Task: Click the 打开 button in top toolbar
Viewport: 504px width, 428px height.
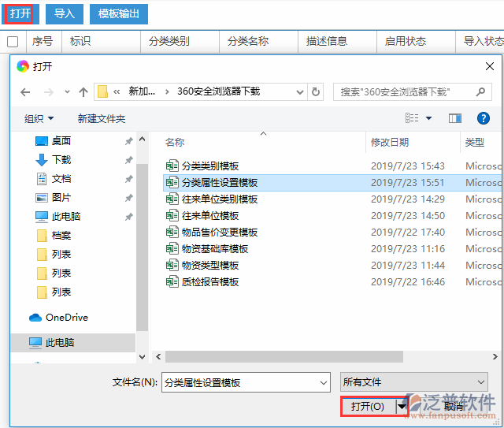Action: coord(20,14)
